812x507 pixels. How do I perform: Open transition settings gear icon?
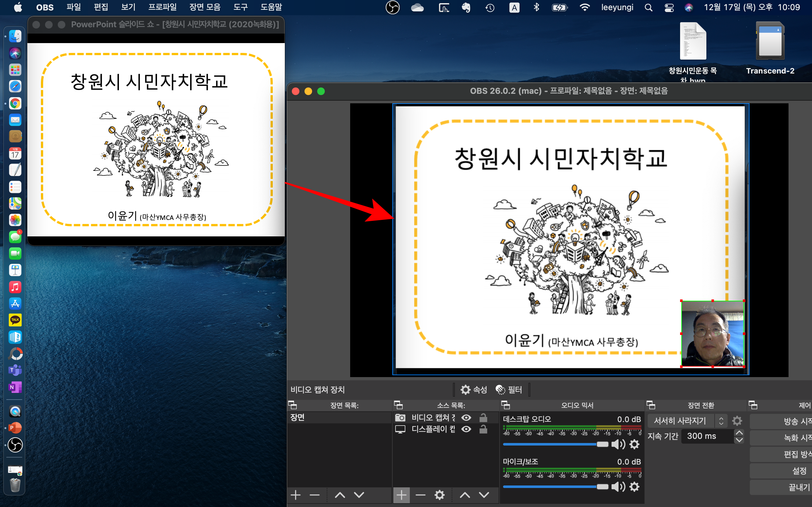[737, 421]
